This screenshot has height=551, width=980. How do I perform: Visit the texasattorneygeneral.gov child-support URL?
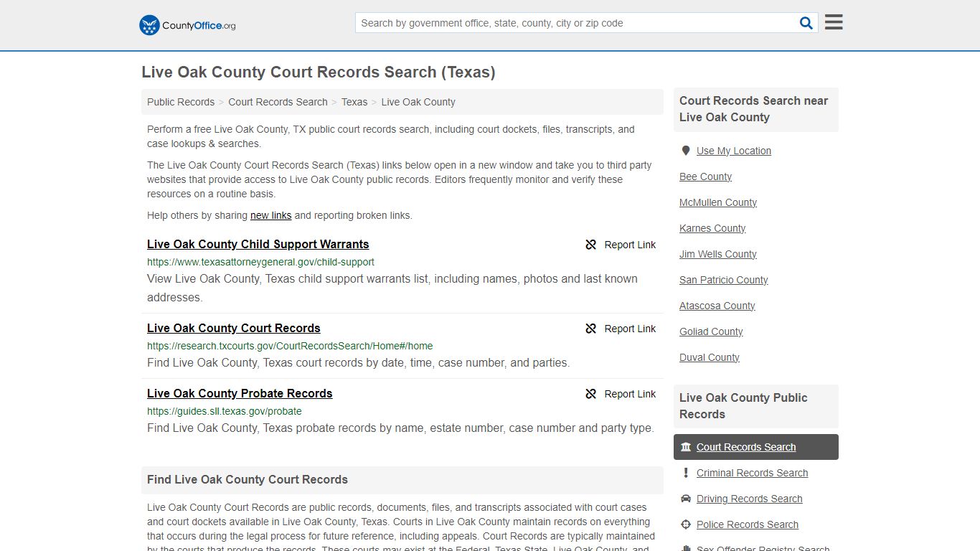260,262
